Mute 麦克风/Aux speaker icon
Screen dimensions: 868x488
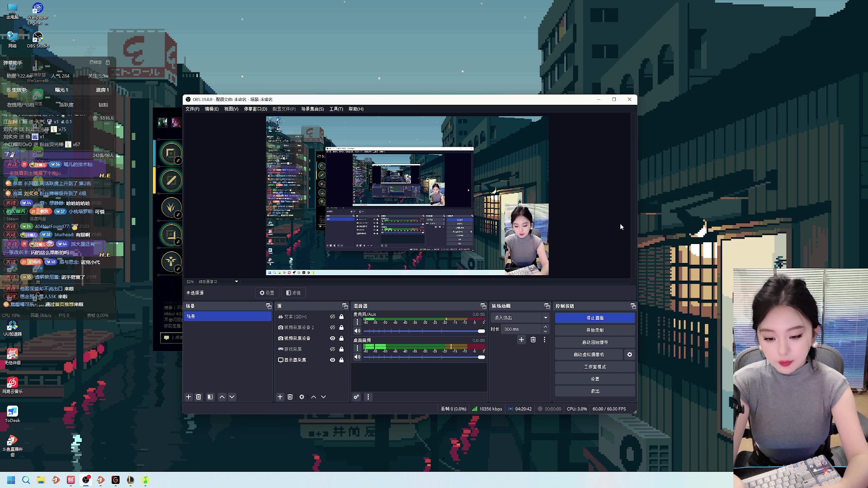pos(357,331)
